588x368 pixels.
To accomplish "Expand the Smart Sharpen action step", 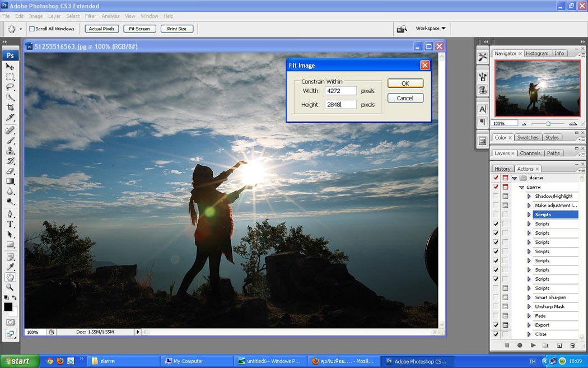I will coord(529,297).
